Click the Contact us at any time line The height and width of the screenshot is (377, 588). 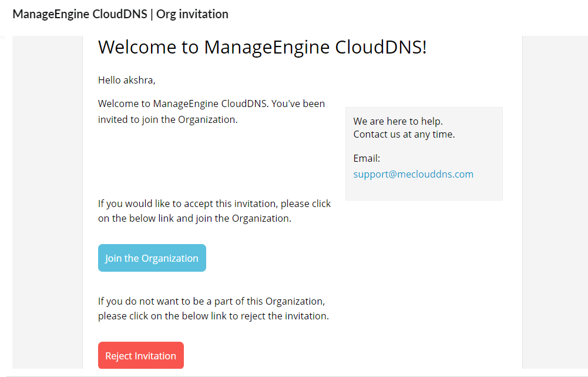[x=404, y=134]
